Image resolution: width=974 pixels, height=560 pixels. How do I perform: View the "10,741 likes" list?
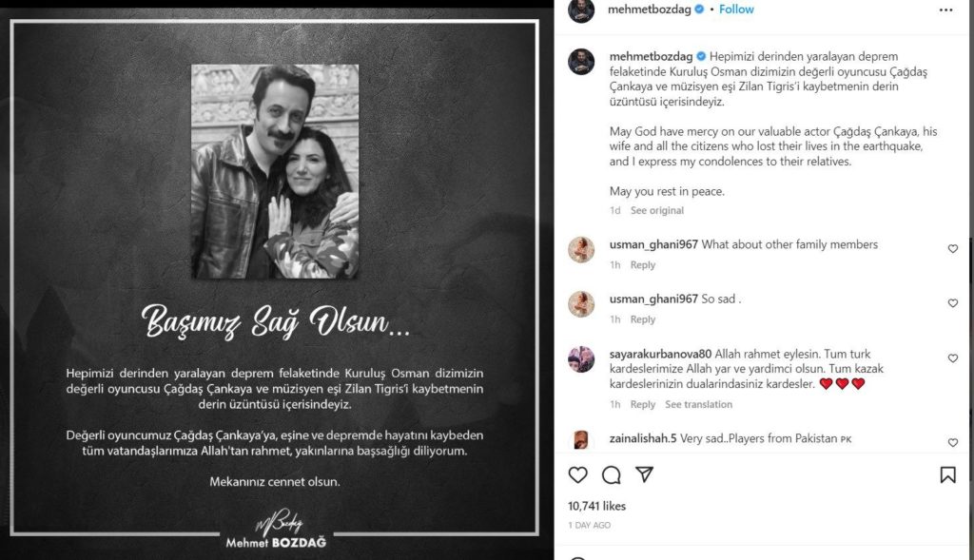(x=597, y=506)
